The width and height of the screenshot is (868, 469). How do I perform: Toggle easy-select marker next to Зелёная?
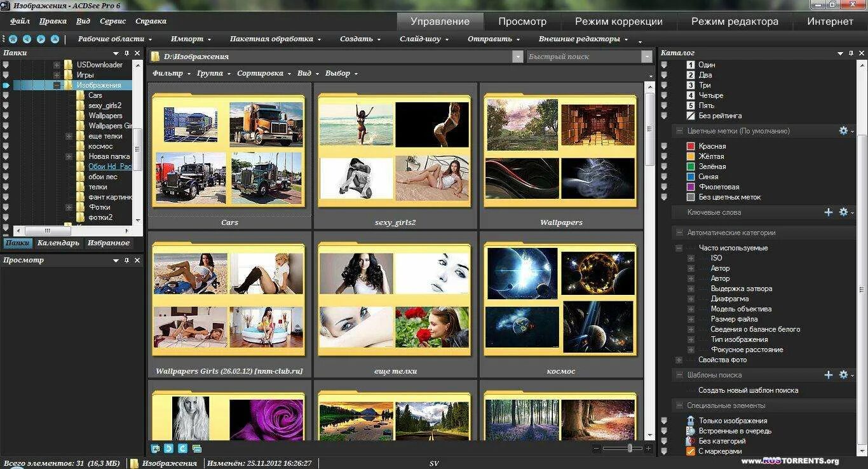coord(664,167)
